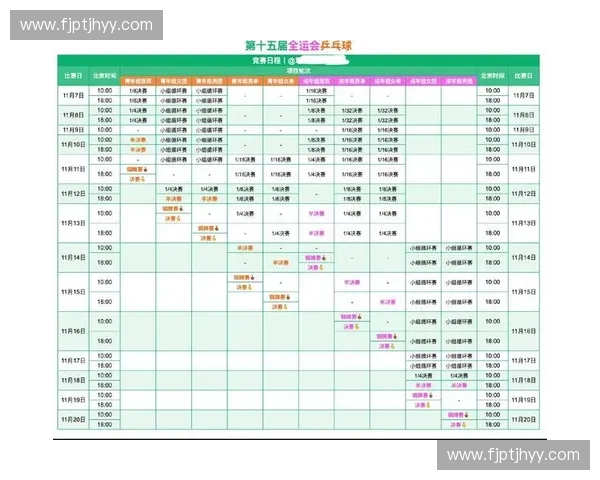Click 青年组女单 铜牌赛 on Nov 15
This screenshot has width=600, height=480.
tap(279, 297)
